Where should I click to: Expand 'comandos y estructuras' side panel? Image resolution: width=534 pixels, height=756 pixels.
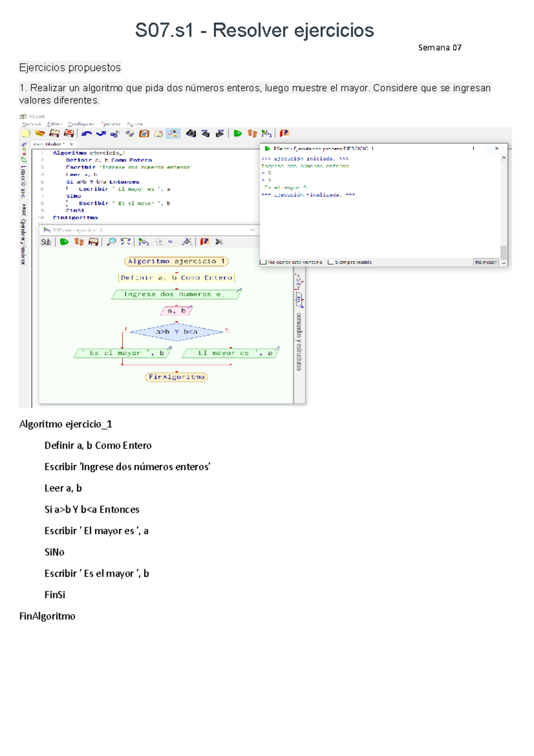point(299,341)
